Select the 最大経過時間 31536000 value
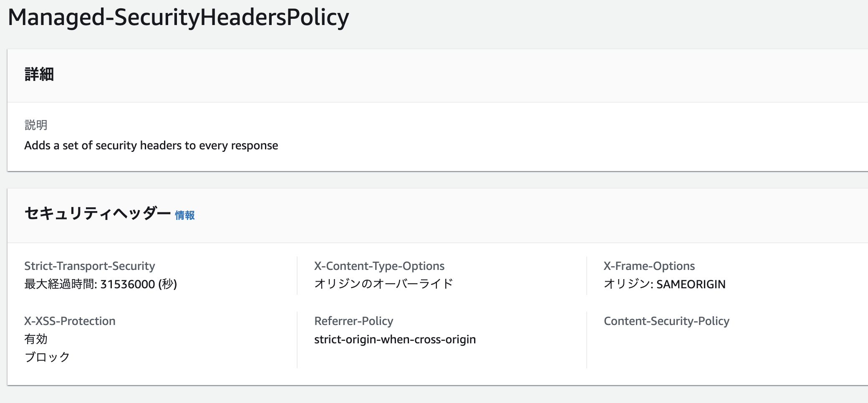The height and width of the screenshot is (403, 868). (x=101, y=284)
